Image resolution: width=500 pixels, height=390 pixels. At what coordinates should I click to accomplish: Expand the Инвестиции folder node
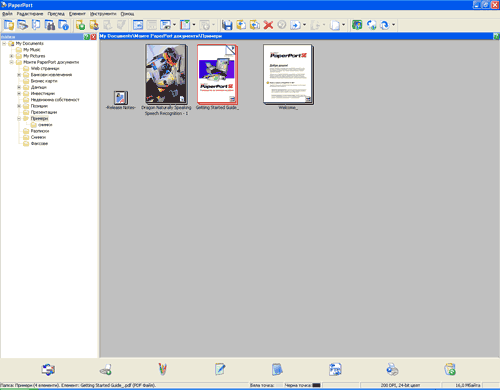point(19,93)
